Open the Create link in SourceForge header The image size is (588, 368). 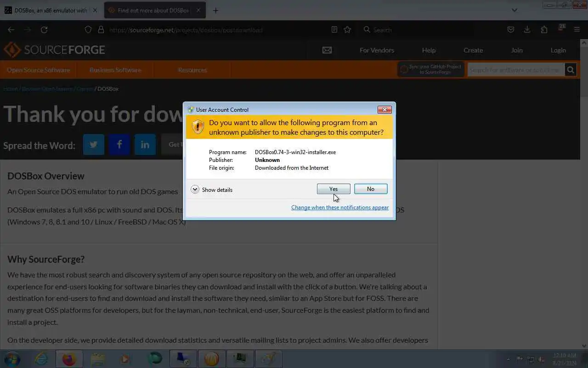tap(473, 50)
